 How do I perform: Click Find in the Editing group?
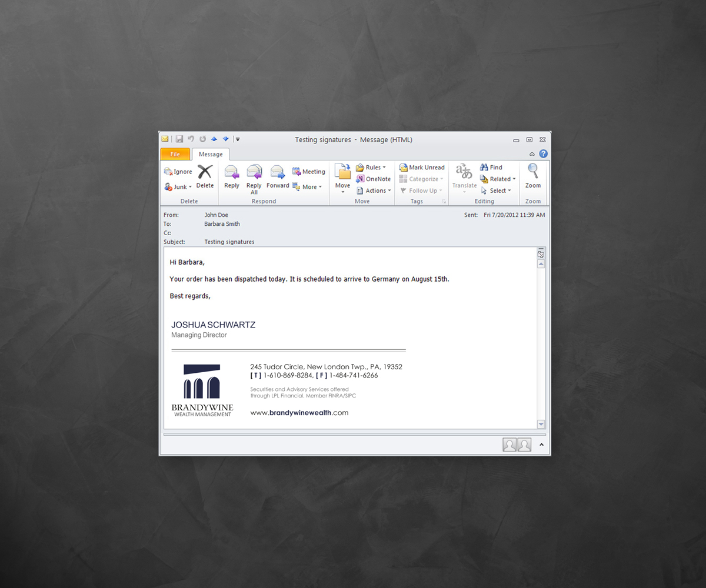(x=491, y=168)
